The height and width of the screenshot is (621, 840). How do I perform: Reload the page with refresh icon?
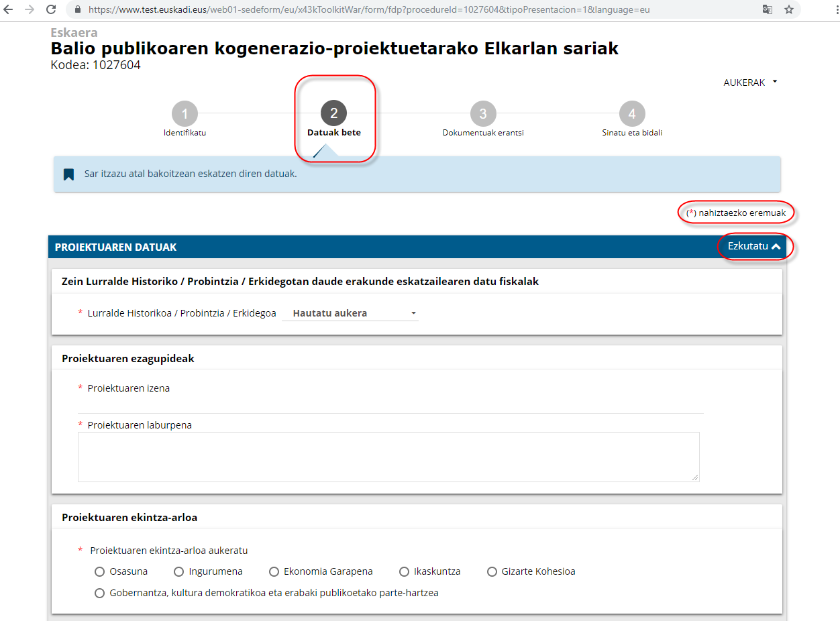pyautogui.click(x=51, y=9)
